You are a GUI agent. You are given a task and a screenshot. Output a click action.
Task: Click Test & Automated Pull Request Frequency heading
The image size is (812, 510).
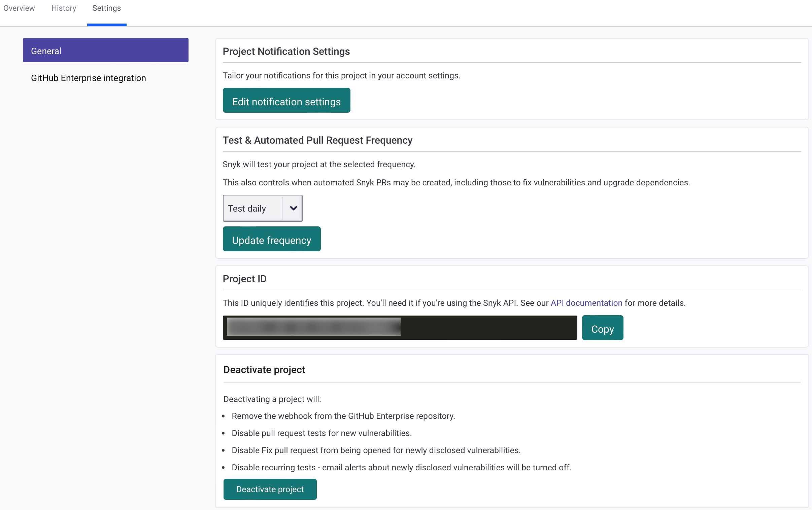click(x=317, y=140)
